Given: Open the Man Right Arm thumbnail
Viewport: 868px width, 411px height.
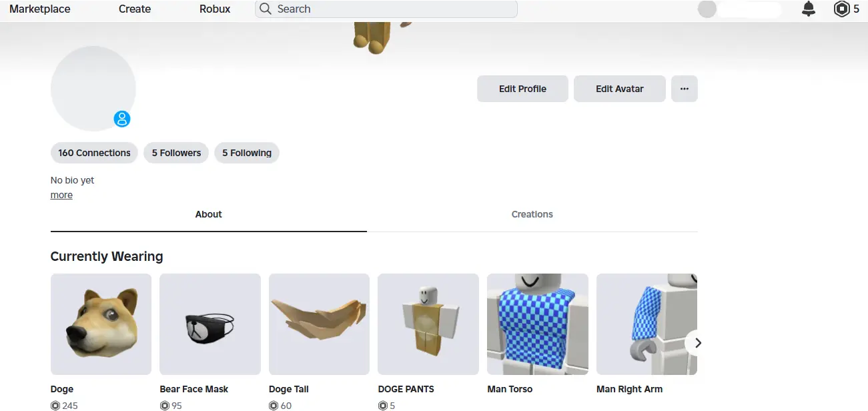Looking at the screenshot, I should [x=646, y=324].
